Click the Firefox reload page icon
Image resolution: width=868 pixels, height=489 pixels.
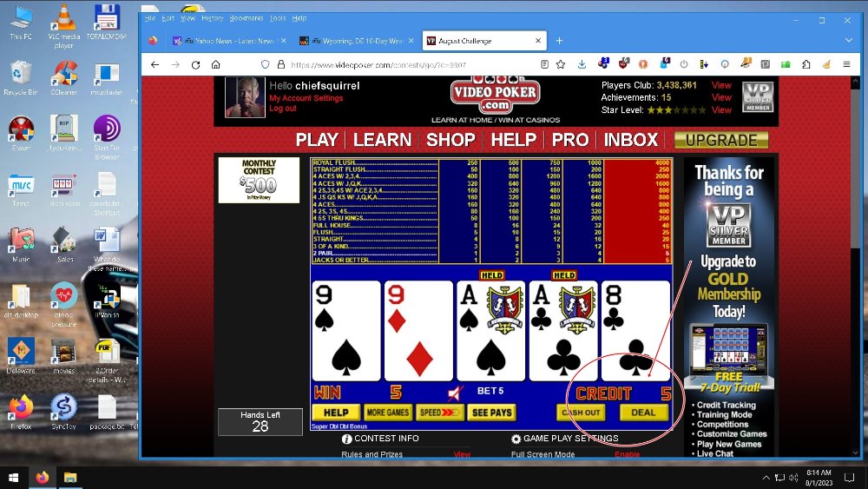pyautogui.click(x=196, y=64)
